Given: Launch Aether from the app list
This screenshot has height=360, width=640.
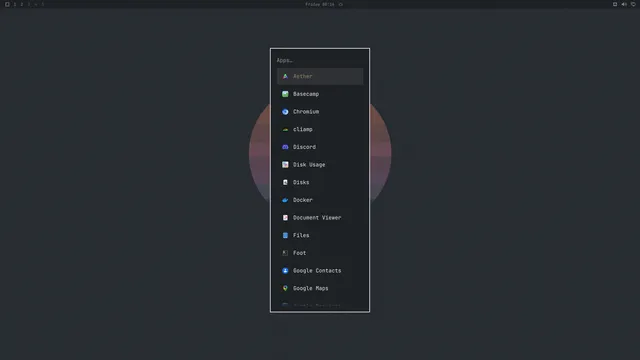Looking at the screenshot, I should pos(320,76).
